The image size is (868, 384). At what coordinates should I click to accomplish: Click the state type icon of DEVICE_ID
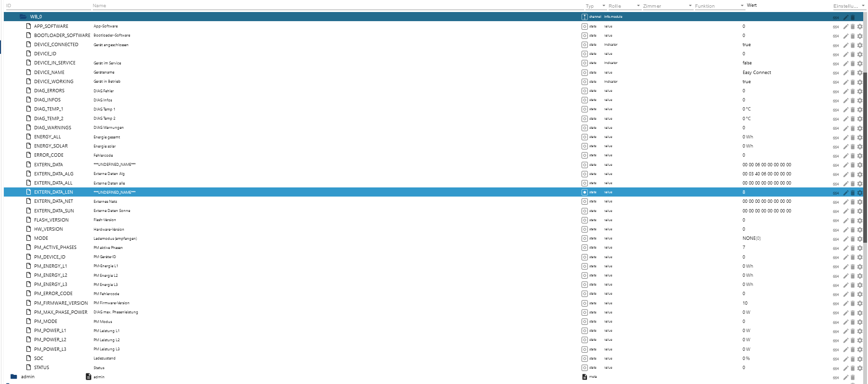(585, 54)
